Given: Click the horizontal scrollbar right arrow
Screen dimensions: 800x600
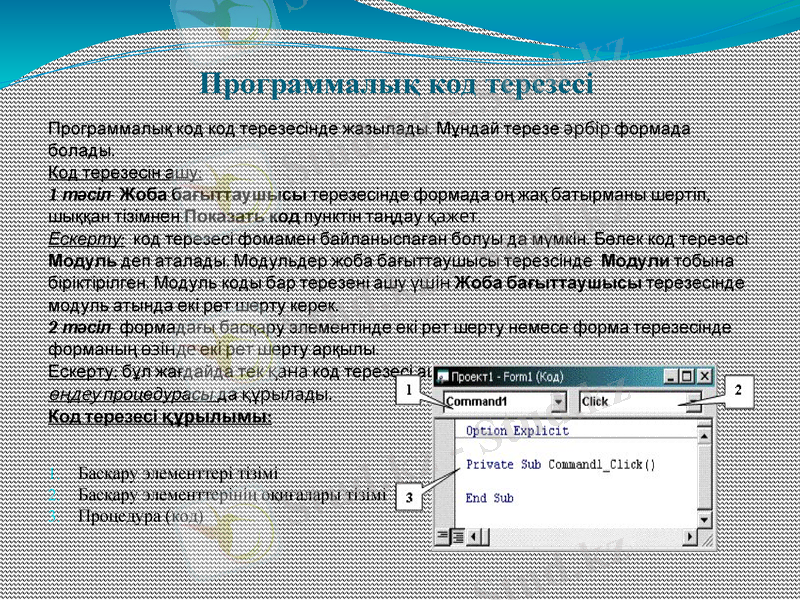Looking at the screenshot, I should (x=690, y=534).
